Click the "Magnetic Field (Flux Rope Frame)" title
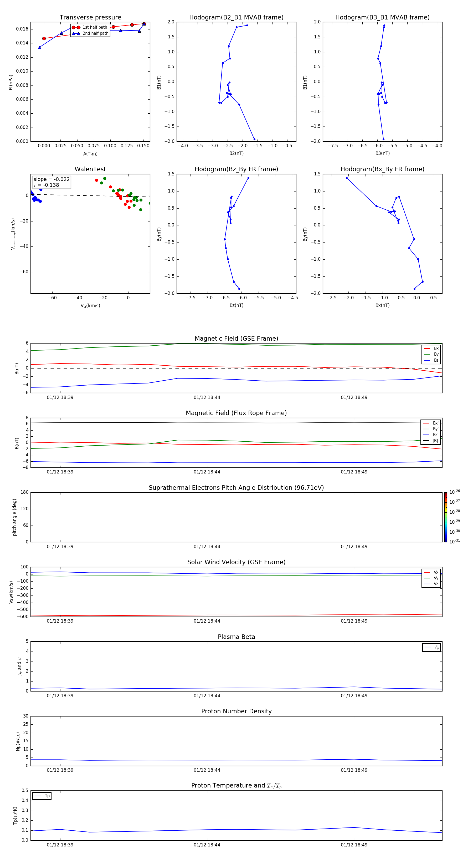Viewport: 473px width, 868px height. [236, 413]
